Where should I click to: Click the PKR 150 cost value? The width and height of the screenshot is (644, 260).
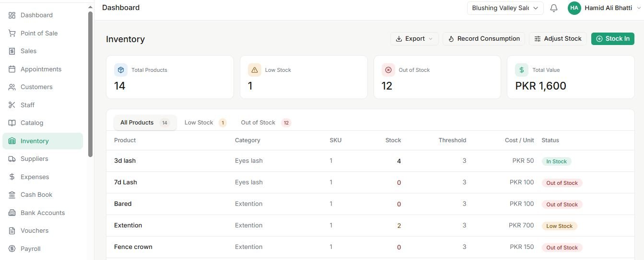(x=522, y=247)
